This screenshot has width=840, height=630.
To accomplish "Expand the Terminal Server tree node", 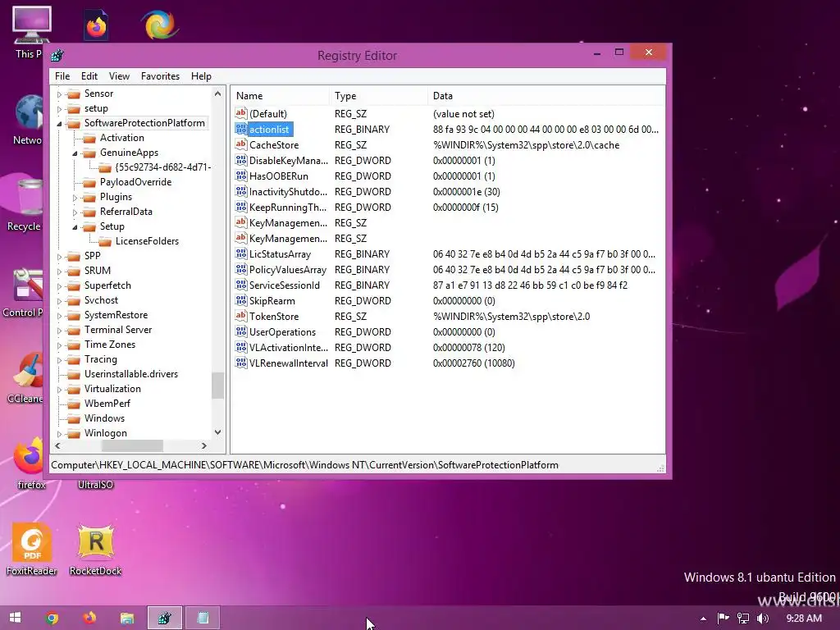I will (59, 331).
